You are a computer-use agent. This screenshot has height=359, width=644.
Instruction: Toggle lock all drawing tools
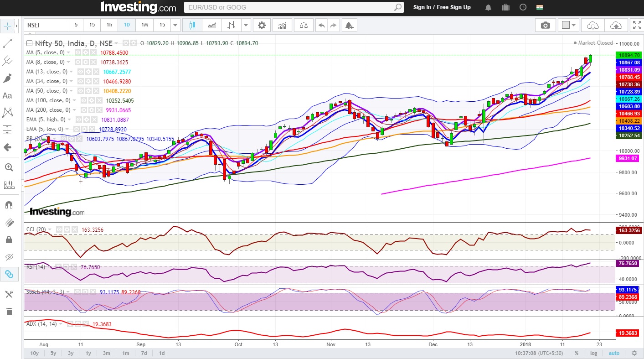pyautogui.click(x=8, y=239)
